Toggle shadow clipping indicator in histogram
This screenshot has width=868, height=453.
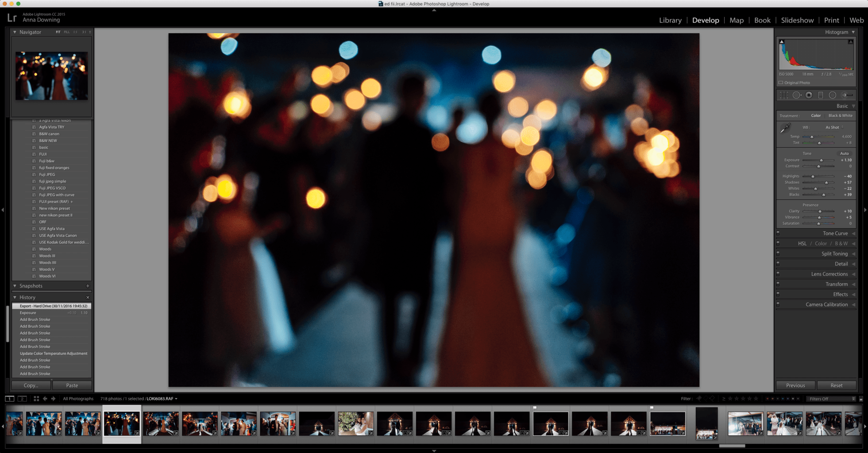782,42
